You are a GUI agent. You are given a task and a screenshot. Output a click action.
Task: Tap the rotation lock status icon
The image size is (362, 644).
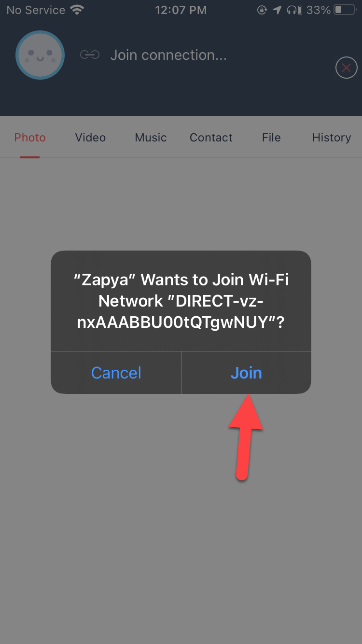click(262, 10)
